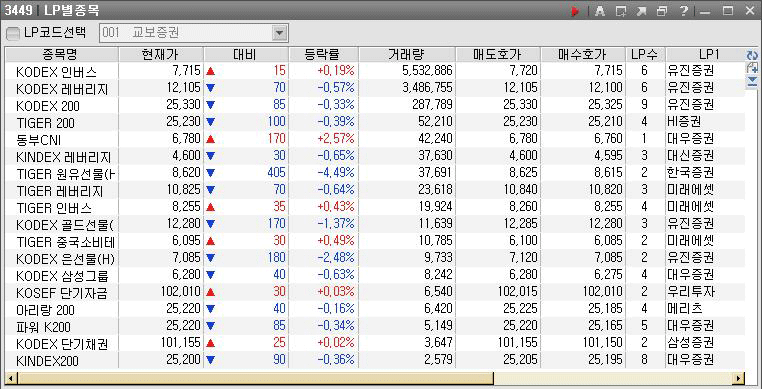Screen dimensions: 762x389
Task: Click the overlapping windows icon
Action: coord(662,11)
